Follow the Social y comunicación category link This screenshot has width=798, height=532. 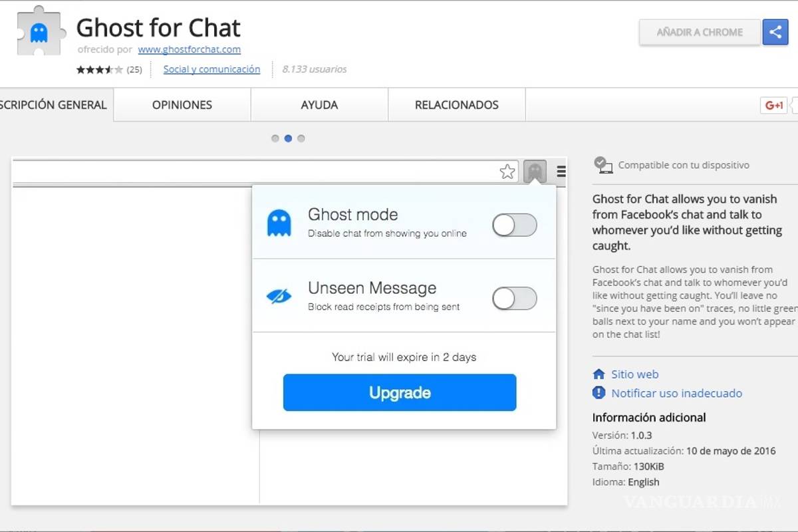tap(211, 68)
